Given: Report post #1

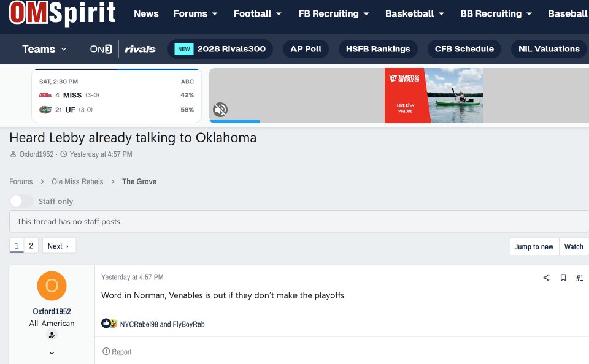Looking at the screenshot, I should [x=117, y=352].
